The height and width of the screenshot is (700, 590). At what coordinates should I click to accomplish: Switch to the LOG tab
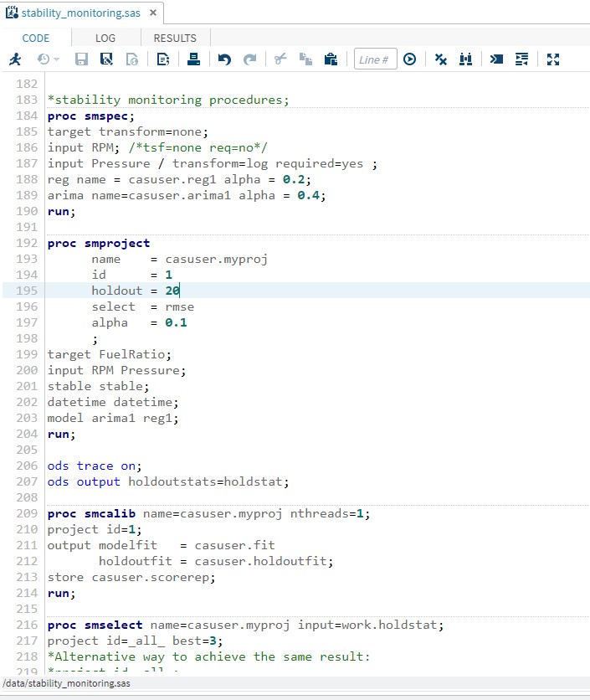(105, 38)
